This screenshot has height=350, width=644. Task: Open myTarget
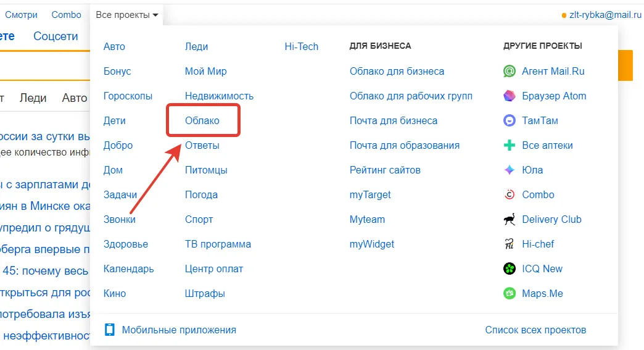point(370,194)
